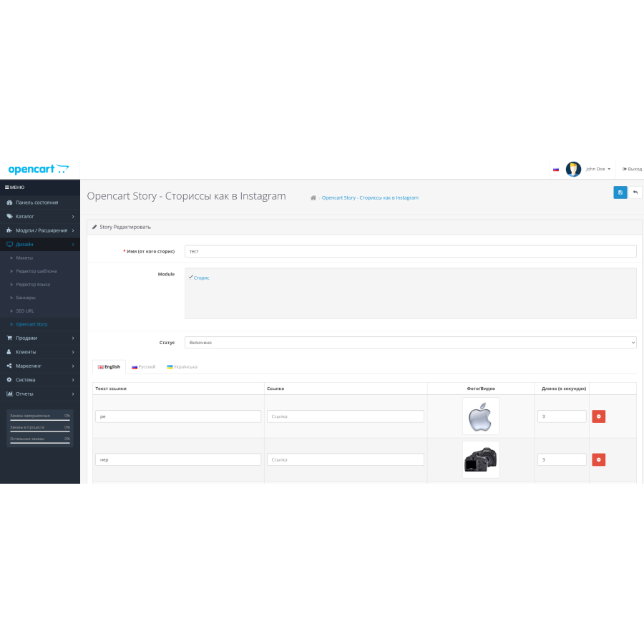Screen dimensions: 644x644
Task: Click the back arrow icon button
Action: coord(635,192)
